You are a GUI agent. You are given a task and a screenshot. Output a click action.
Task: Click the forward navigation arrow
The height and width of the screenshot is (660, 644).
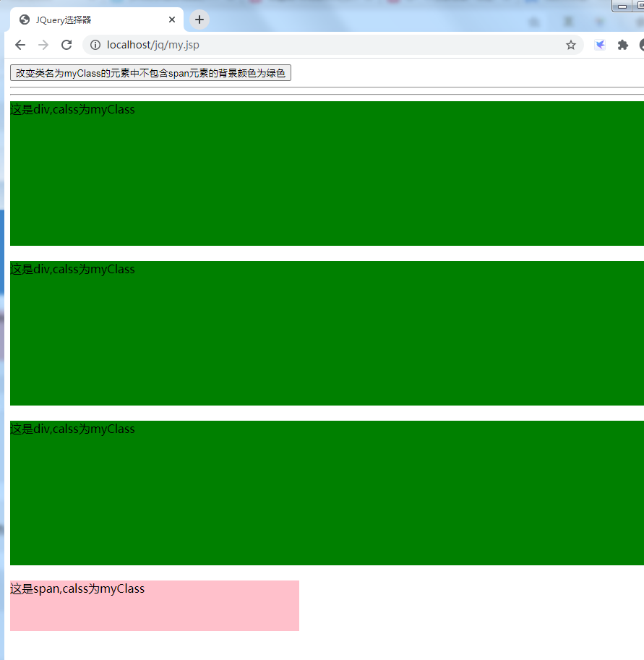43,45
